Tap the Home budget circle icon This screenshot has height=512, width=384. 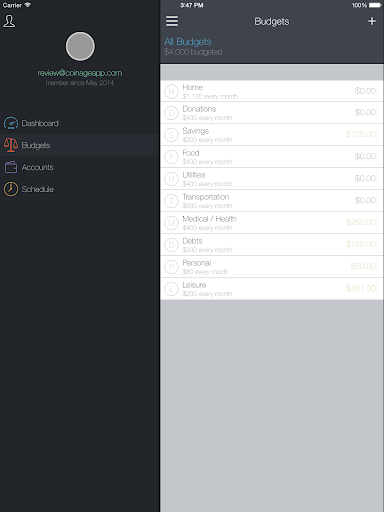[171, 91]
